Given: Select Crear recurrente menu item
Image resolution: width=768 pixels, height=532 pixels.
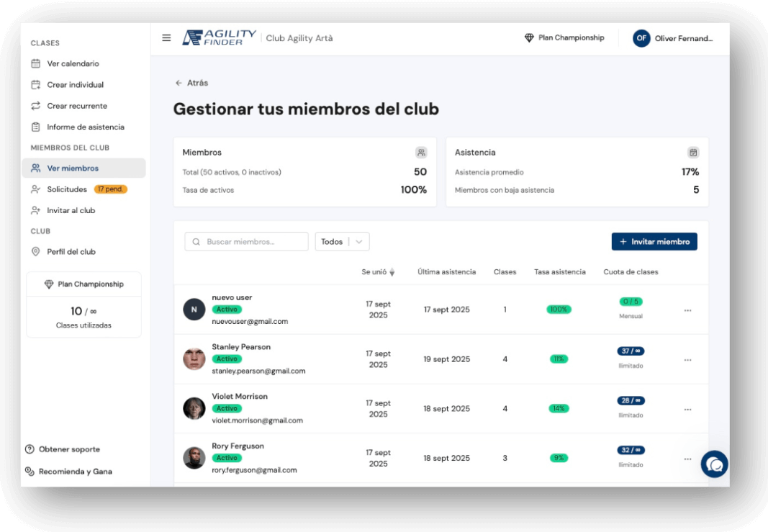Looking at the screenshot, I should [x=83, y=105].
